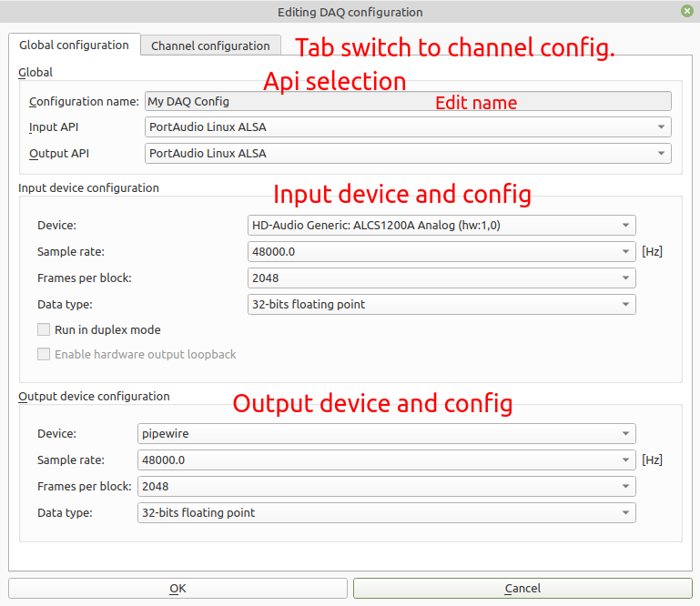Click the Configuration name field
Viewport: 700px width, 606px height.
[x=408, y=101]
